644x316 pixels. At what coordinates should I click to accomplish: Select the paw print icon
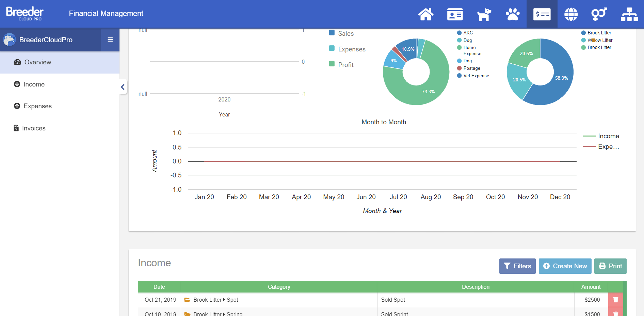pos(513,14)
